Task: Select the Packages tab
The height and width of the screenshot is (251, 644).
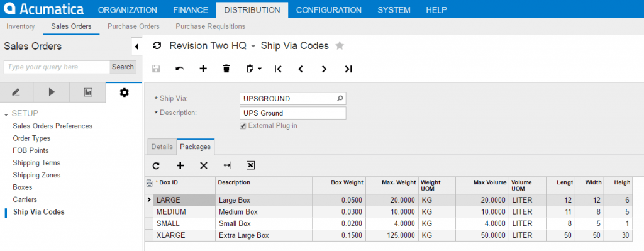Action: (x=196, y=147)
